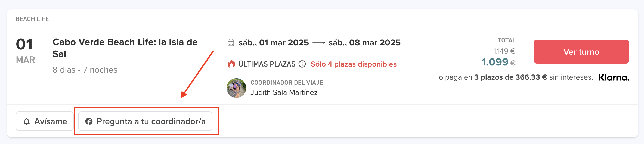Click the flame icon next to ÚLTIMAS PLAZAS
644x144 pixels.
coord(231,64)
